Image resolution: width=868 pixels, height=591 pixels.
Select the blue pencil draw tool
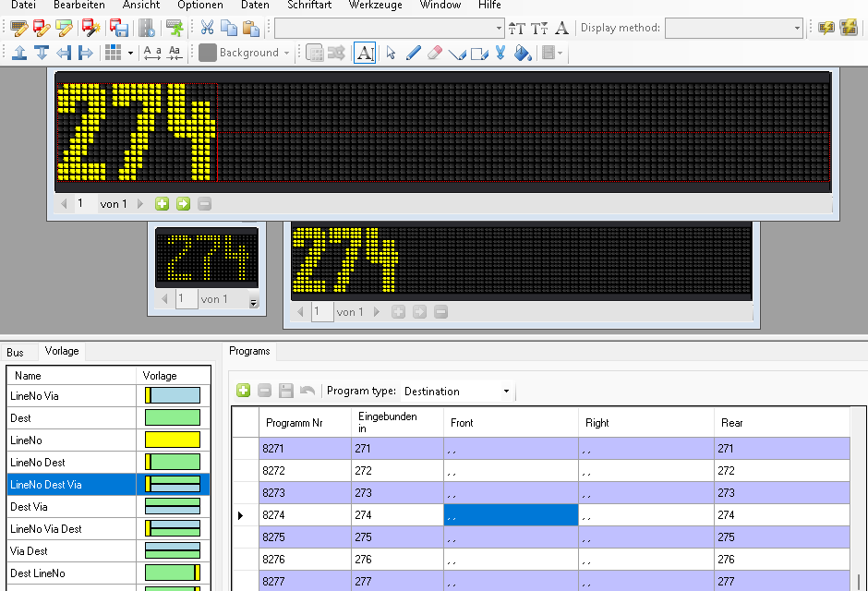coord(413,53)
